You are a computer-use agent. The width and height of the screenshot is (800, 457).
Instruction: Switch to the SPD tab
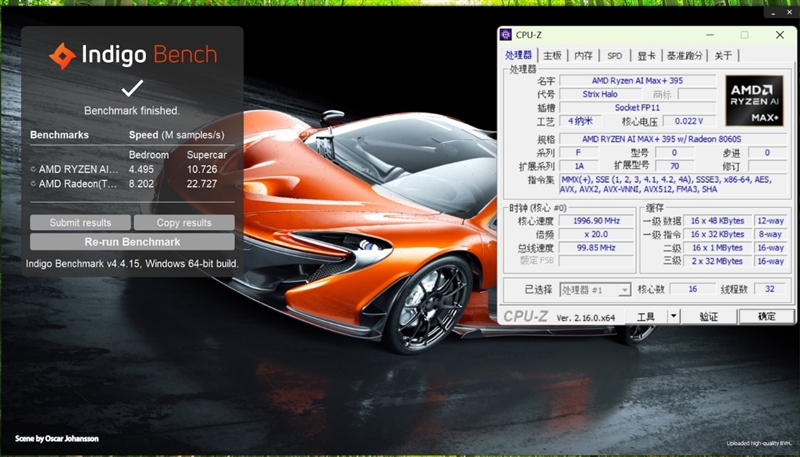pos(614,56)
